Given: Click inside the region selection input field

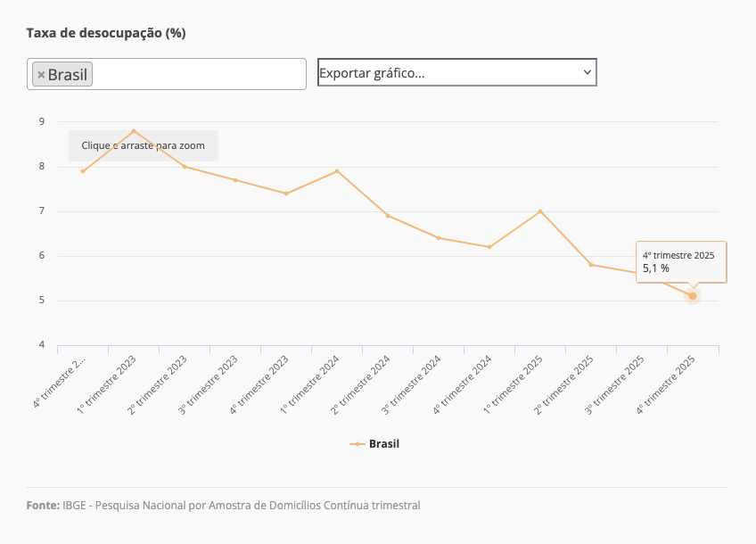Looking at the screenshot, I should (196, 74).
